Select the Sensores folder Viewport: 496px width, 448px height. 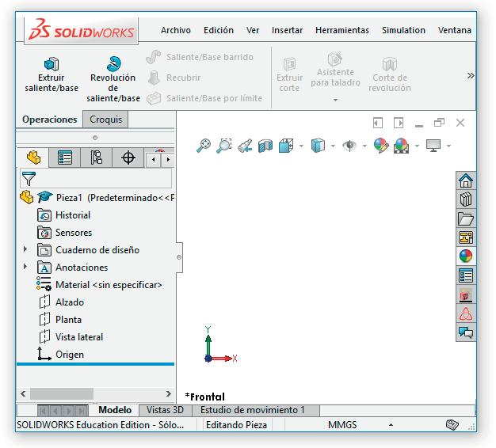click(x=64, y=233)
